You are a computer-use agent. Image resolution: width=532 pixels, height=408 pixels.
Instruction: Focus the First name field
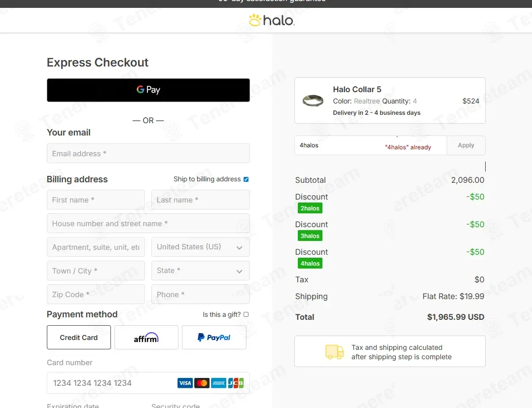point(96,200)
